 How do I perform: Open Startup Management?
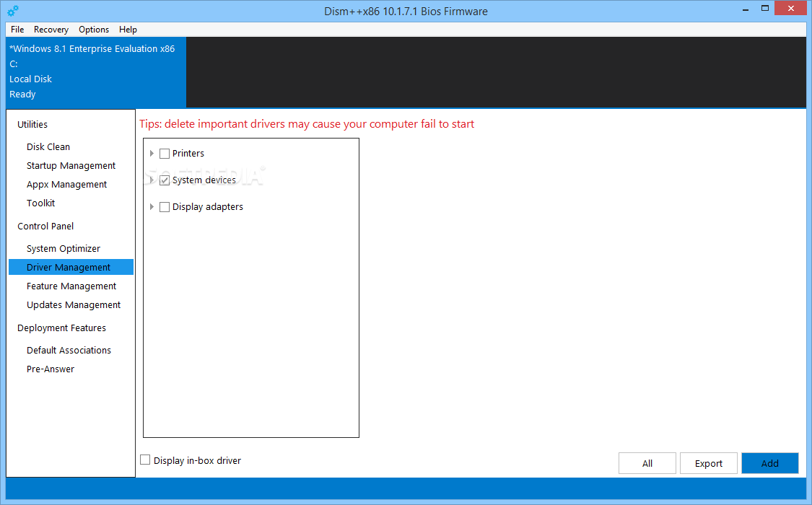click(71, 166)
